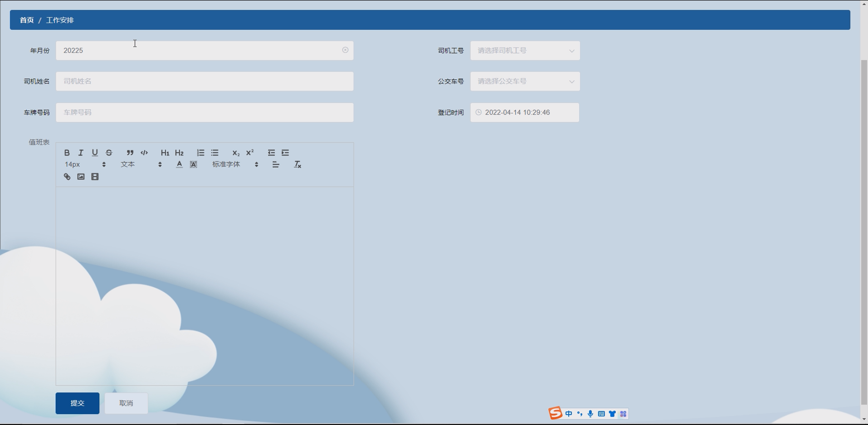868x425 pixels.
Task: Create a bulleted list
Action: (215, 153)
